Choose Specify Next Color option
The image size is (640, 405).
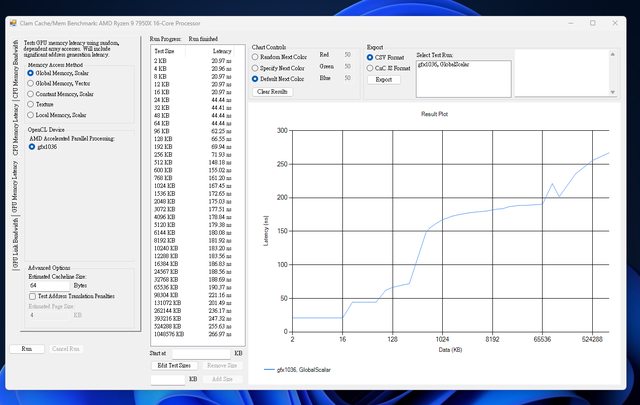[254, 67]
